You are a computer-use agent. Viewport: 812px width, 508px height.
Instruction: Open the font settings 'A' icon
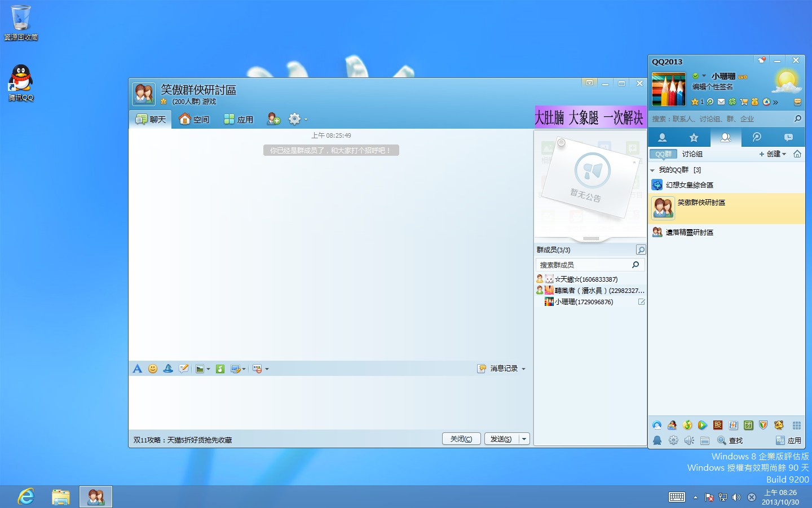click(137, 369)
